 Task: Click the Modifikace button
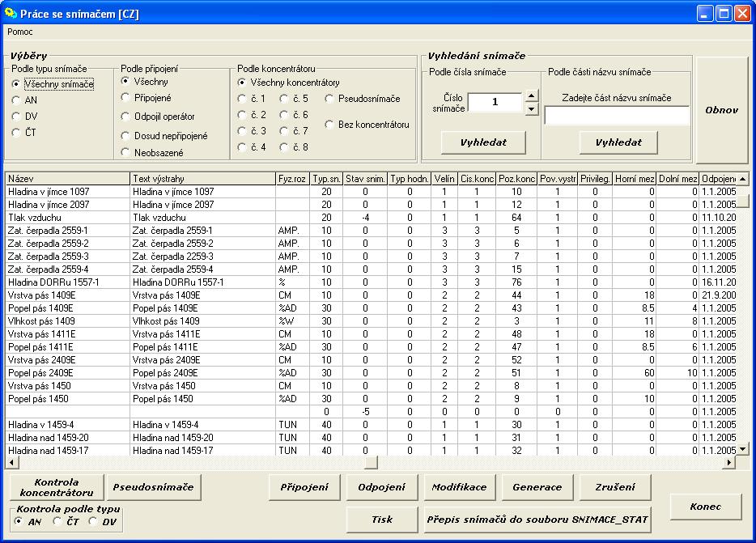[x=460, y=487]
